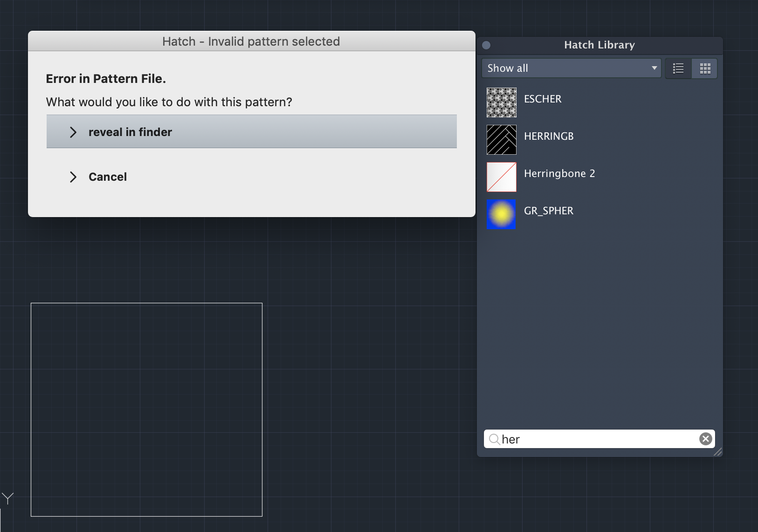Switch Hatch Library to grid view
This screenshot has height=532, width=758.
[705, 68]
